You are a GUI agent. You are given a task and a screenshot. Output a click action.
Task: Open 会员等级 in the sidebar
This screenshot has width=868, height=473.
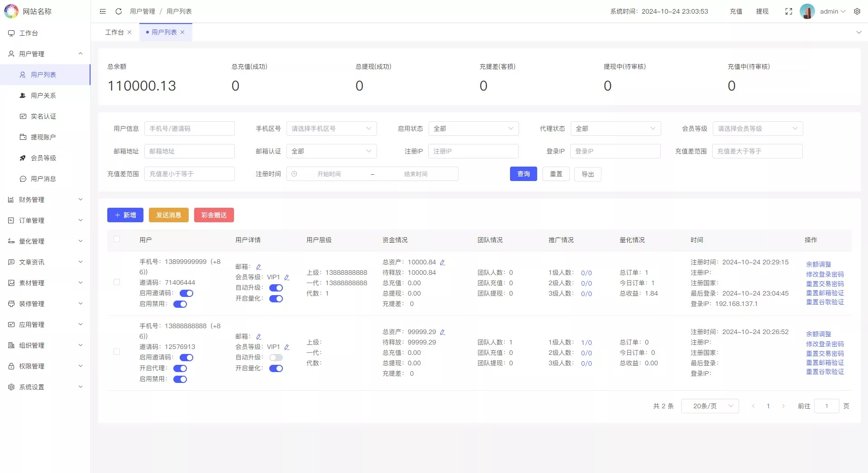point(43,158)
